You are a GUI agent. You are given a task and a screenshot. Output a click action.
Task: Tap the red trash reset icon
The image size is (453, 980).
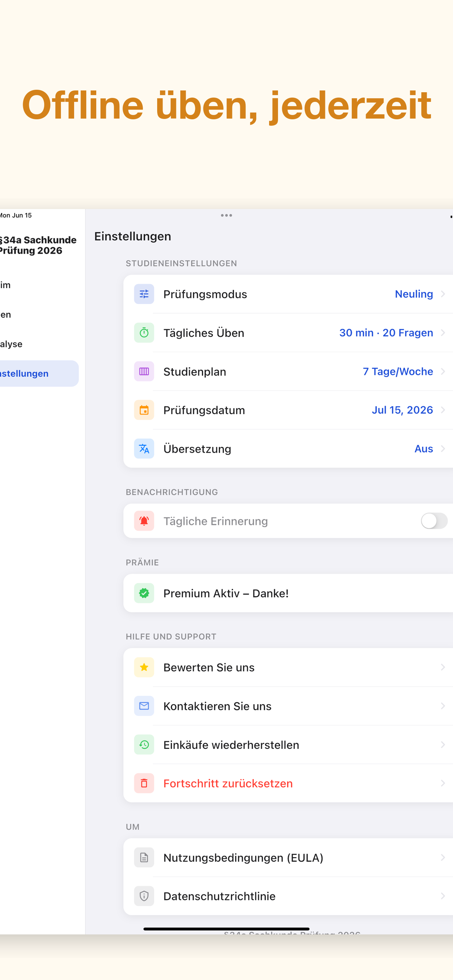coord(144,783)
